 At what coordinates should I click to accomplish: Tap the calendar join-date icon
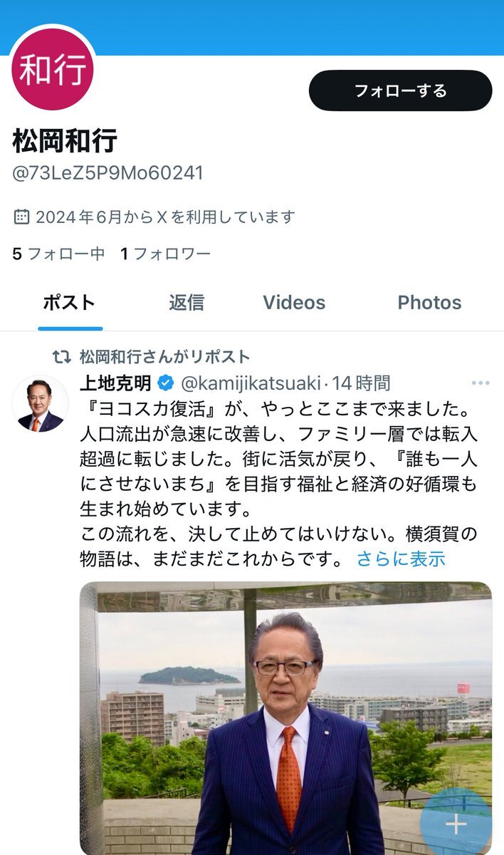(x=22, y=216)
